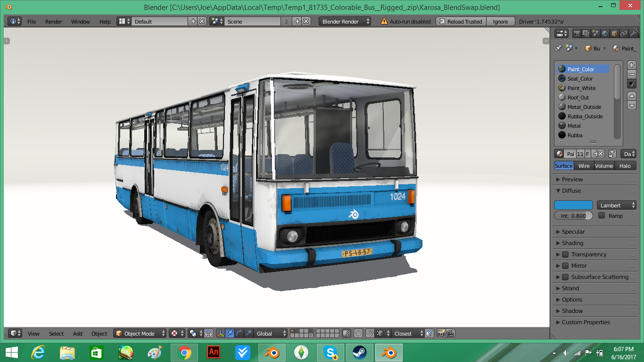Screen dimensions: 644x362
Task: Unlink the material with X button
Action: 601,154
